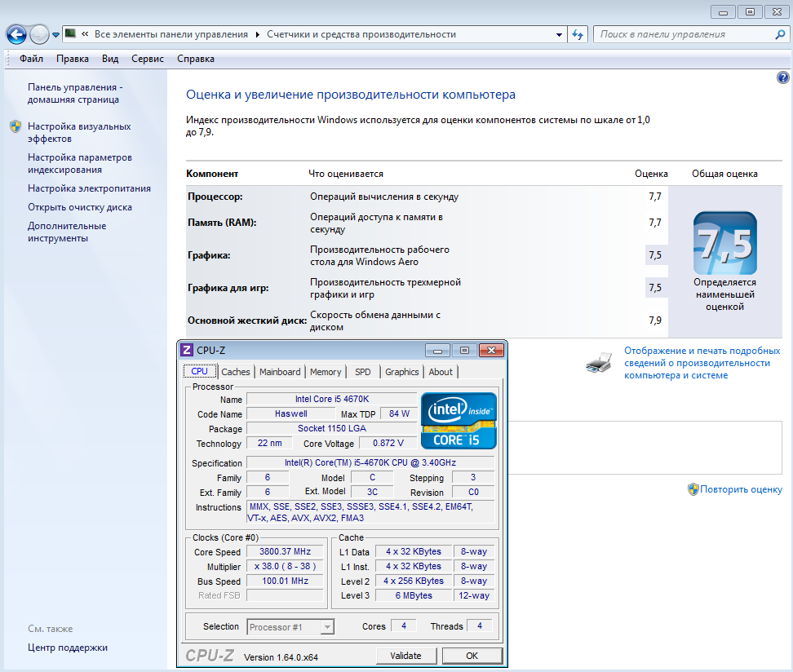
Task: Click the CPU-Z title bar Z icon
Action: [x=187, y=350]
